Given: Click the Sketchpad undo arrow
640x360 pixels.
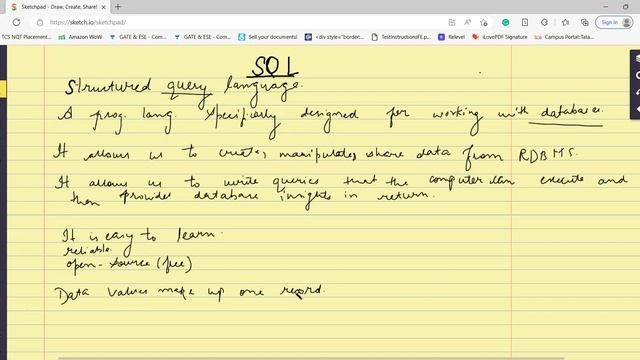Looking at the screenshot, I should coord(637,92).
